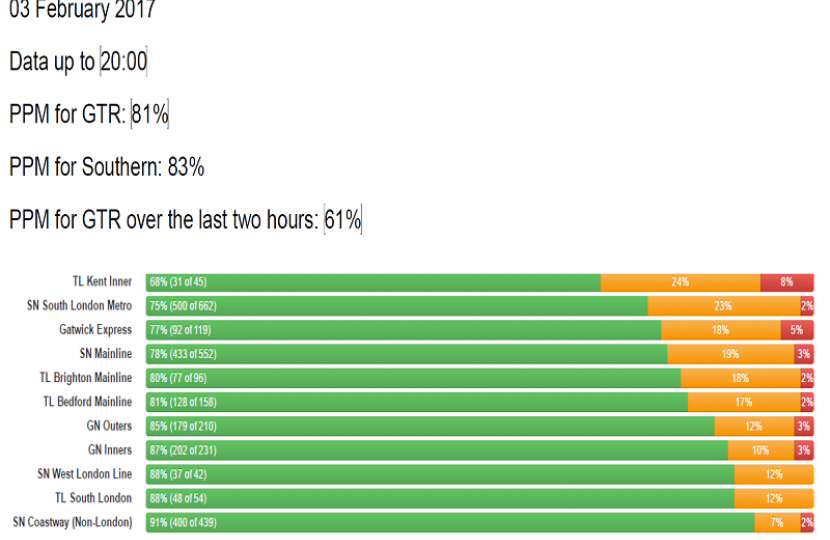Click the PPM for Southern 83% text
Image resolution: width=830 pixels, height=540 pixels.
click(x=106, y=168)
